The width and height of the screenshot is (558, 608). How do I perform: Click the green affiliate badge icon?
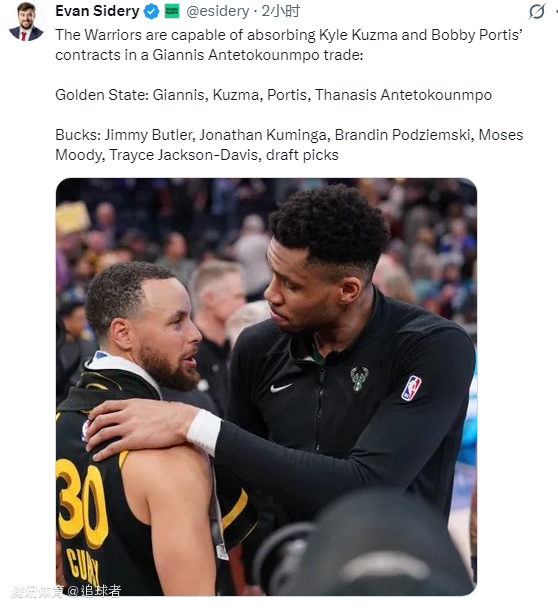[x=172, y=11]
